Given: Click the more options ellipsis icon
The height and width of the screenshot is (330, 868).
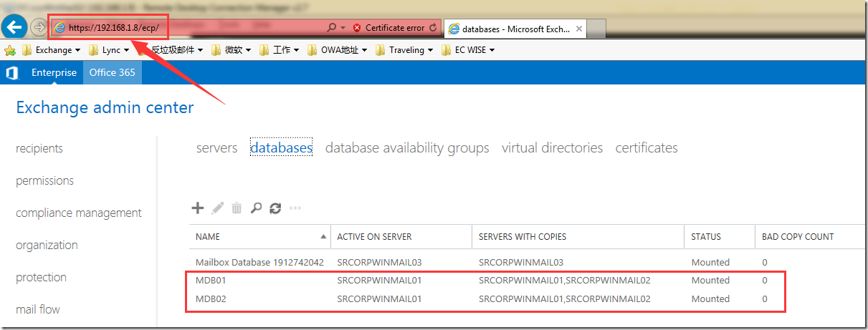Looking at the screenshot, I should (295, 208).
